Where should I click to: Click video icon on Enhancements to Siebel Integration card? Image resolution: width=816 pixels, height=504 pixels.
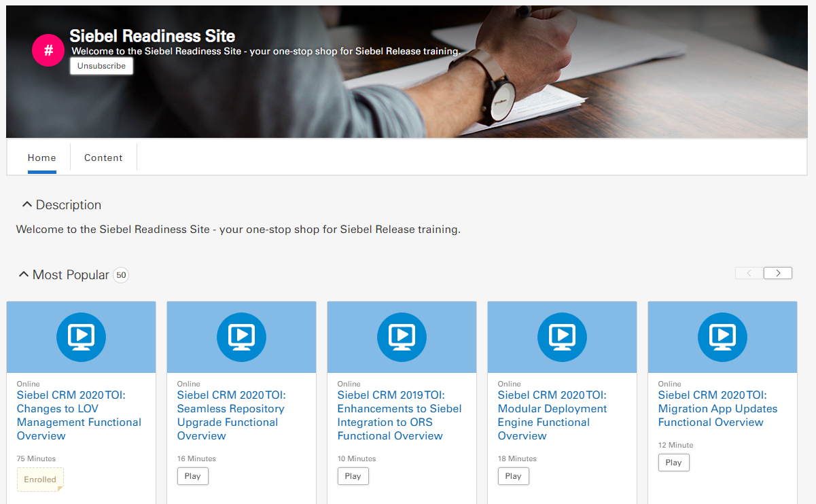402,337
